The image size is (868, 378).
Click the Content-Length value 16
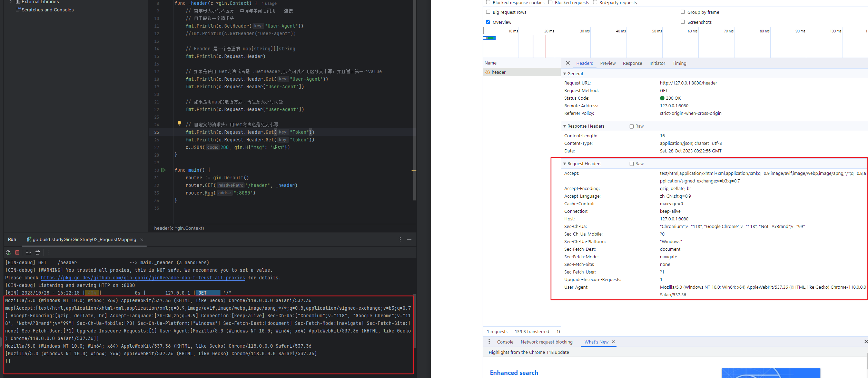coord(662,136)
